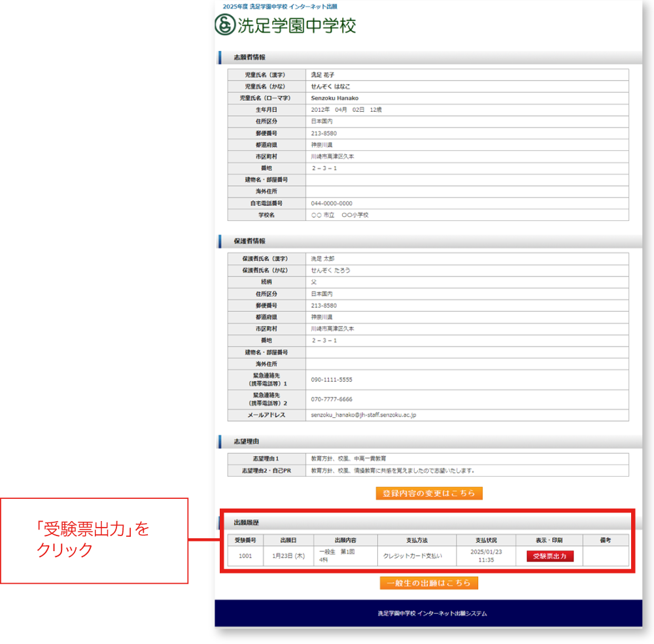Screen dimensions: 654x644
Task: Select the guardian kana せんぞく たろう
Action: point(330,270)
